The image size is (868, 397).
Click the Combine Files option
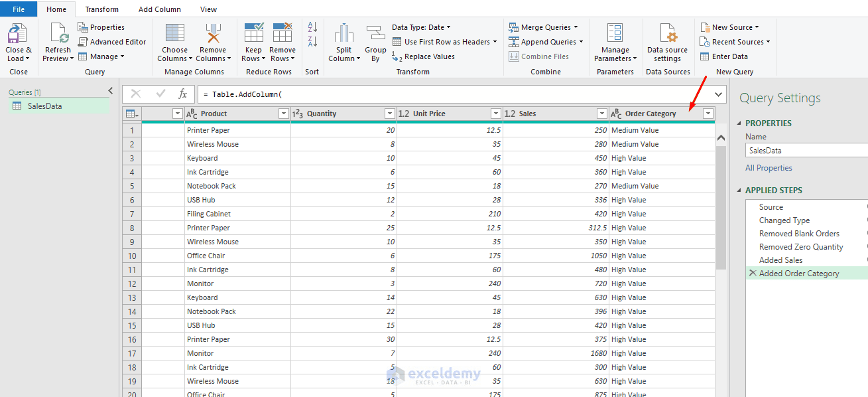tap(539, 56)
